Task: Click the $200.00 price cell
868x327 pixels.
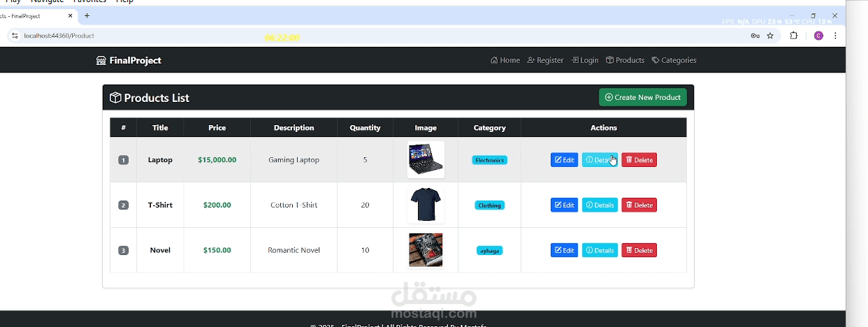Action: 217,205
